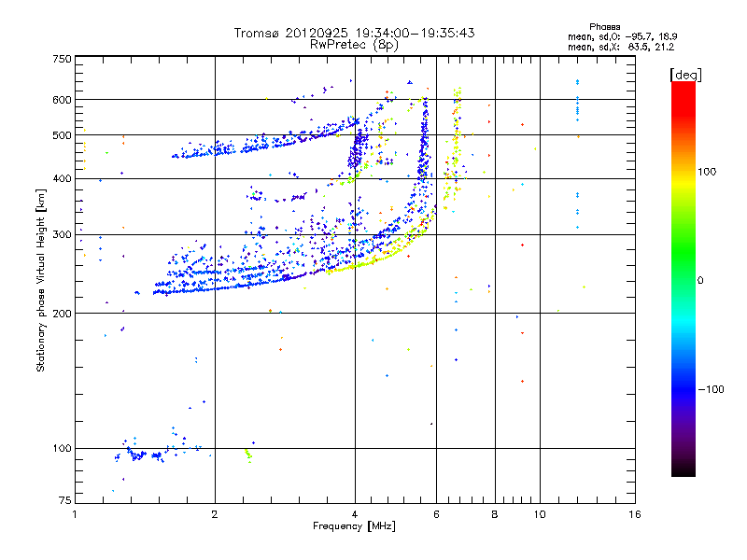This screenshot has height=560, width=747.
Task: Click the x-axis tick label "6"
Action: 436,514
